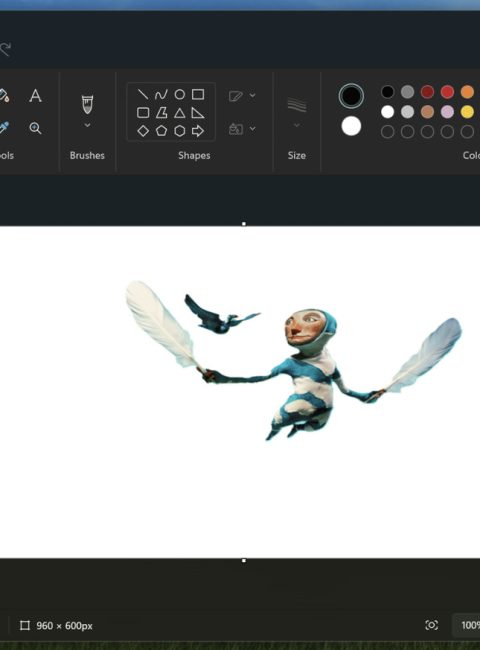Click the canvas bottom resize handle
Image resolution: width=480 pixels, height=650 pixels.
tap(244, 560)
